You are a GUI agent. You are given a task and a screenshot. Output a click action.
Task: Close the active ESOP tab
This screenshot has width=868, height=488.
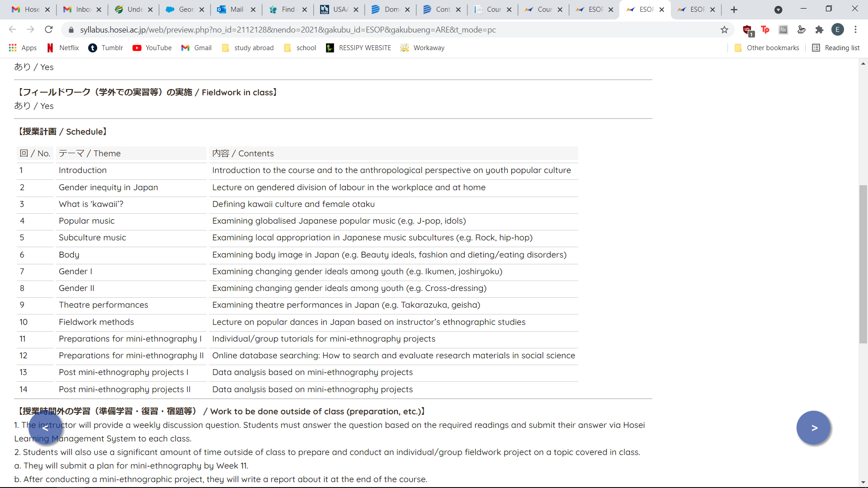662,9
